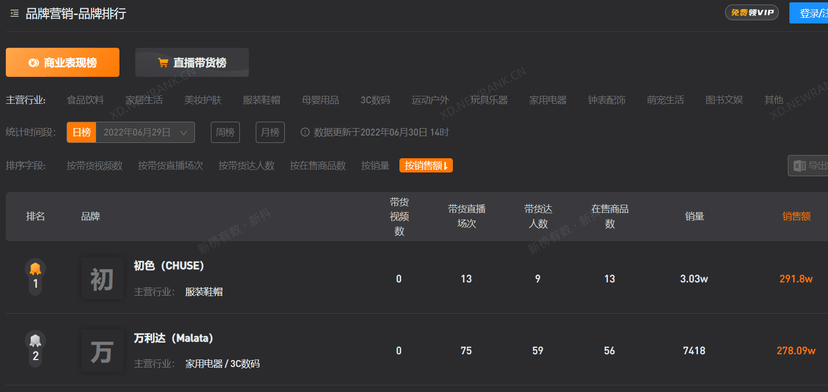
Task: Click the rank 2 silver medal icon
Action: coord(35,340)
